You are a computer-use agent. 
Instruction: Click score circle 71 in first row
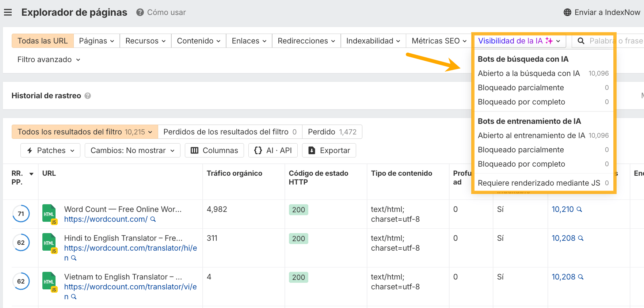[21, 214]
